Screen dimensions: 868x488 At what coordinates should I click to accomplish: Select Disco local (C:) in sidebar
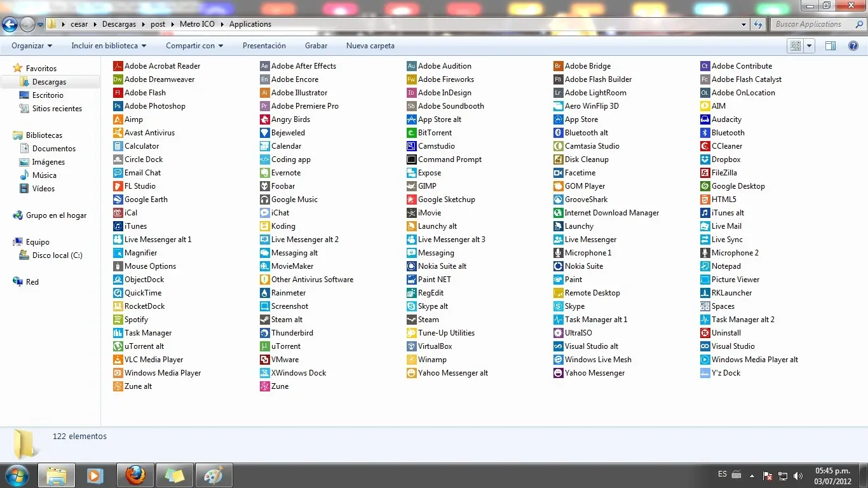(x=57, y=255)
